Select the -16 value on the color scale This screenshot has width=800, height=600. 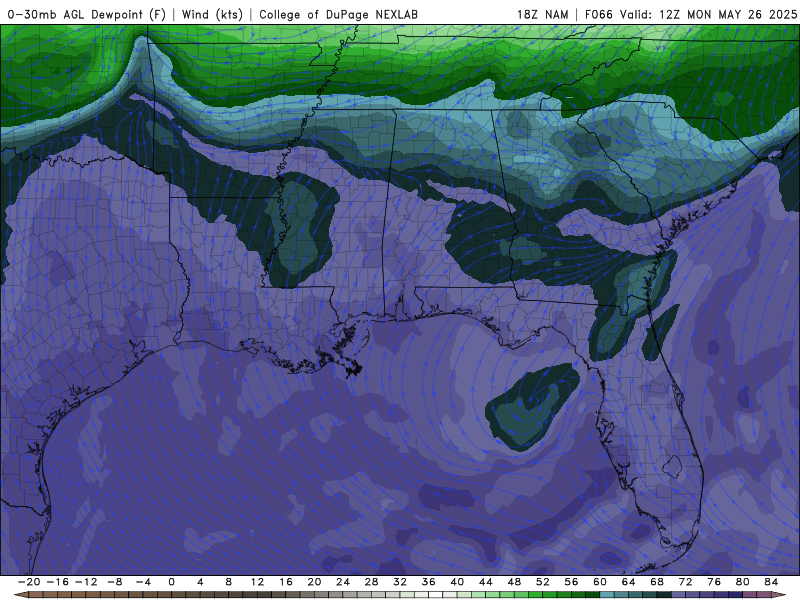57,582
